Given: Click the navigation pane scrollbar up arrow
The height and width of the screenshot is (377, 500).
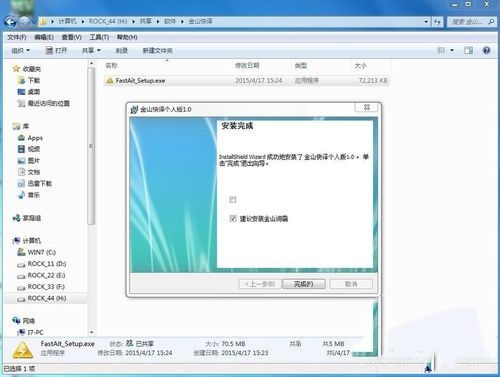Looking at the screenshot, I should pos(91,63).
